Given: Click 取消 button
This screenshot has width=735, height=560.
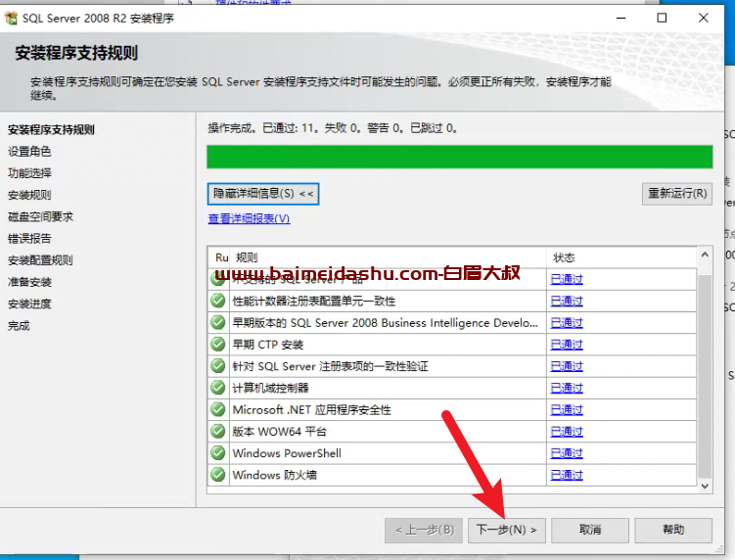Looking at the screenshot, I should pyautogui.click(x=590, y=530).
